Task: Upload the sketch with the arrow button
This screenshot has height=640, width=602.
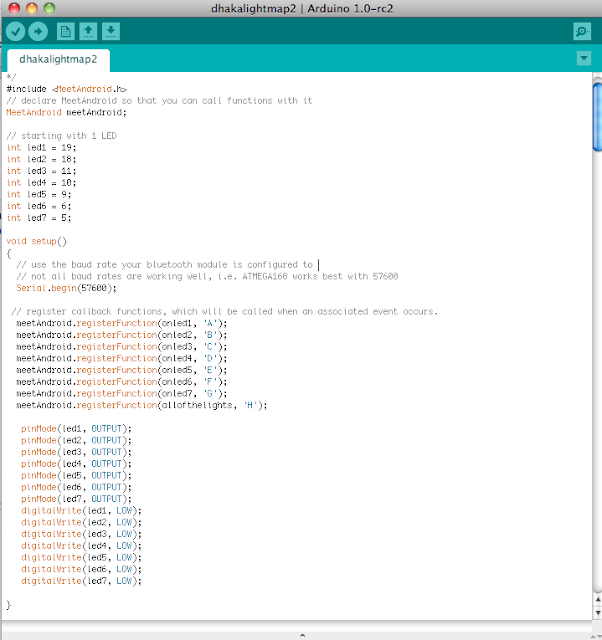Action: [x=38, y=31]
